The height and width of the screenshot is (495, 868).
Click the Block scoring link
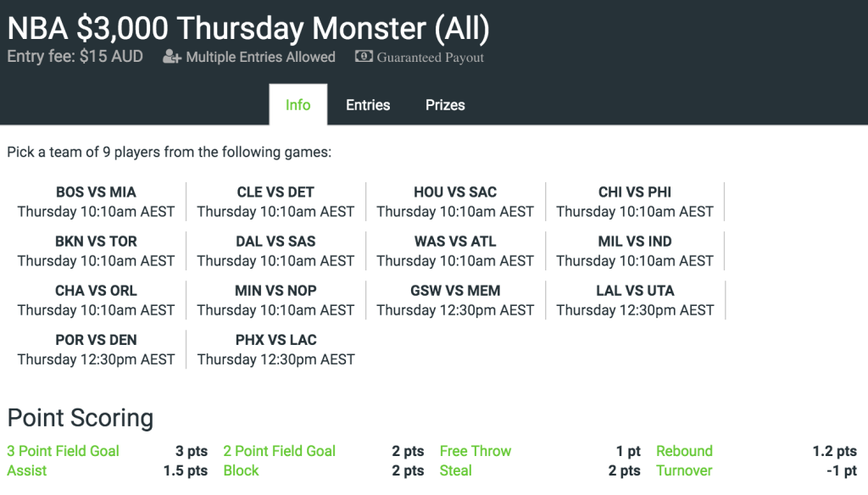(x=241, y=470)
